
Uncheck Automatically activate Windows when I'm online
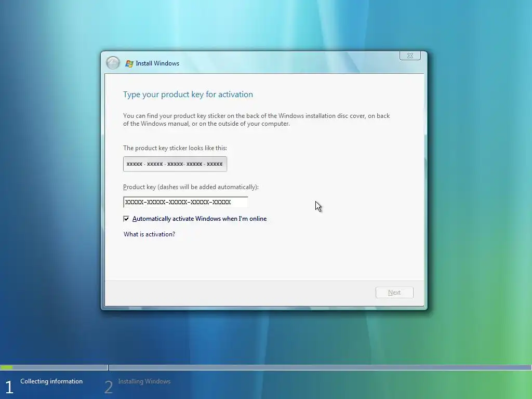[x=126, y=219]
